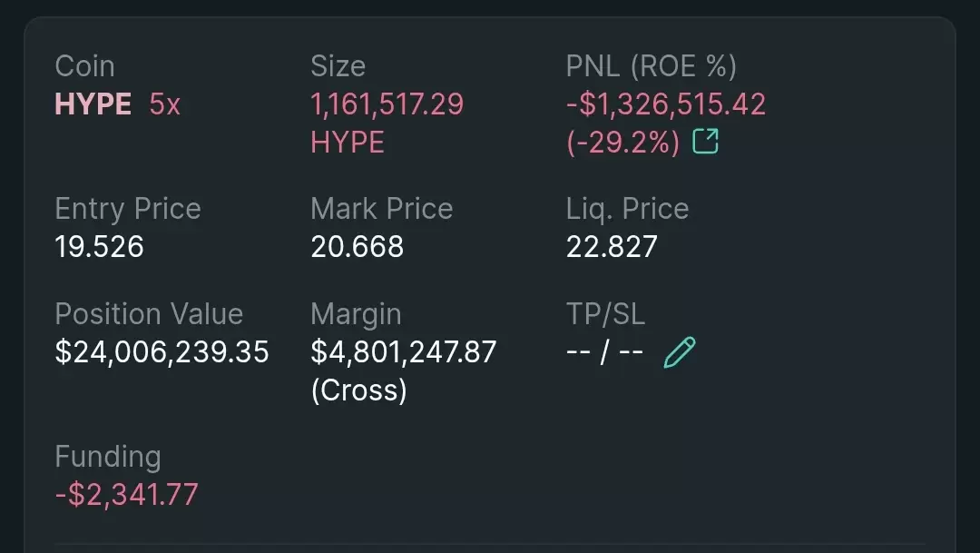The height and width of the screenshot is (553, 980).
Task: Click the $24,006,239.35 position value
Action: (162, 352)
